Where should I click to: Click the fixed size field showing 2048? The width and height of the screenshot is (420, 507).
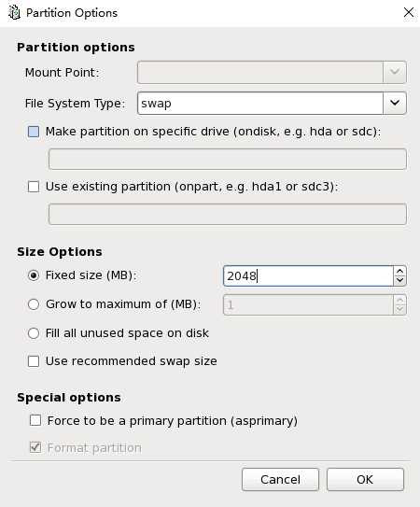tap(308, 275)
